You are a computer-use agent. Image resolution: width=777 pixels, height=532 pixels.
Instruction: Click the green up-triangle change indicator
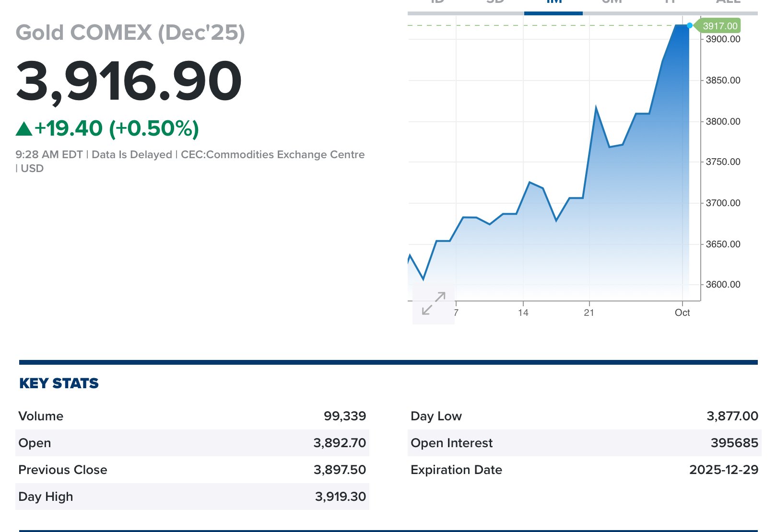click(24, 129)
